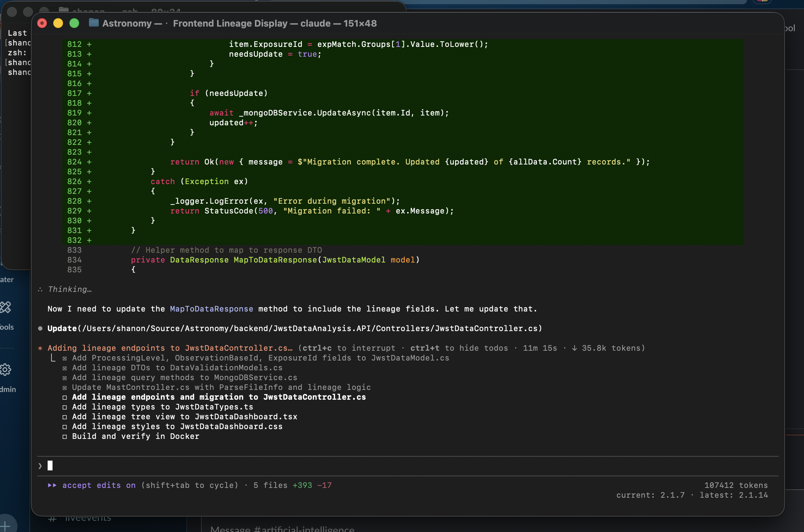804x532 pixels.
Task: Click the red close button of Claude terminal
Action: (x=42, y=23)
